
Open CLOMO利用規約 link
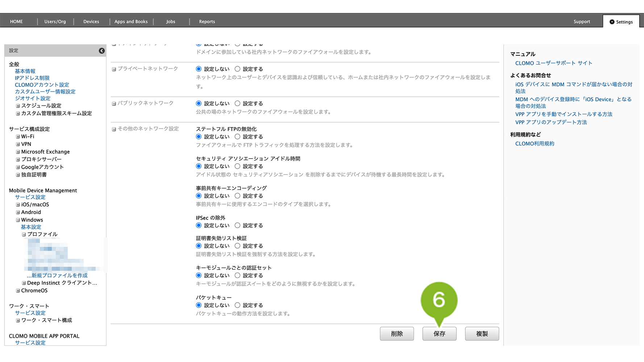pyautogui.click(x=535, y=144)
